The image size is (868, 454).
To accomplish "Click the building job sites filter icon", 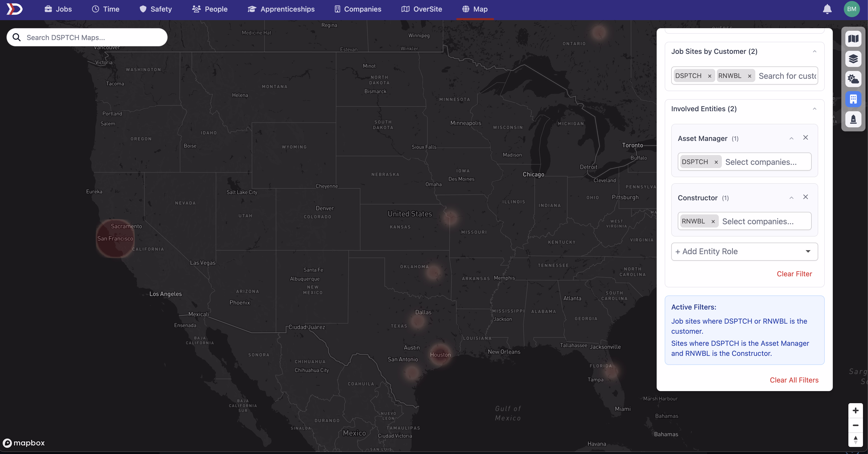I will pos(853,99).
